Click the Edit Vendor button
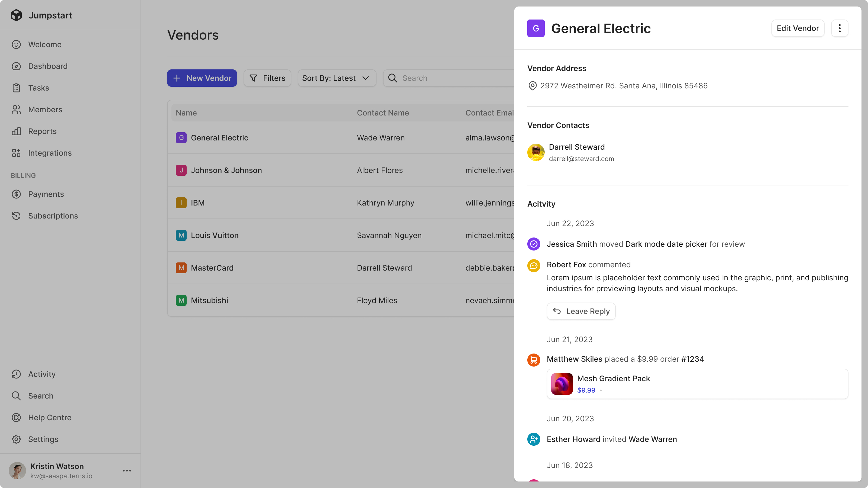 click(x=797, y=28)
